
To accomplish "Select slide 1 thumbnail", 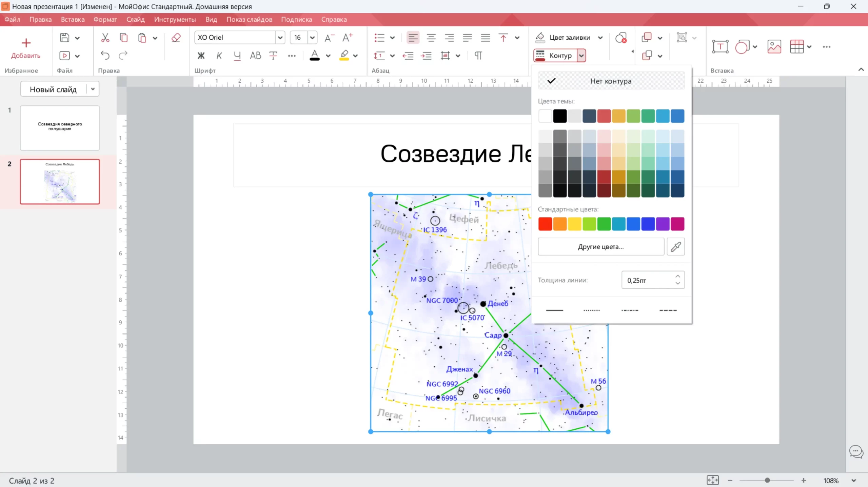I will click(60, 128).
